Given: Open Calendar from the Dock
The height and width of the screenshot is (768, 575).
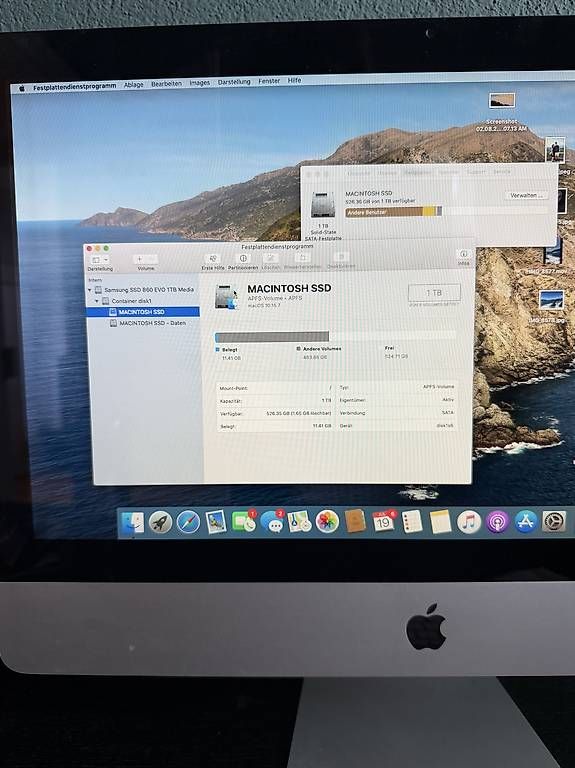Looking at the screenshot, I should [383, 521].
